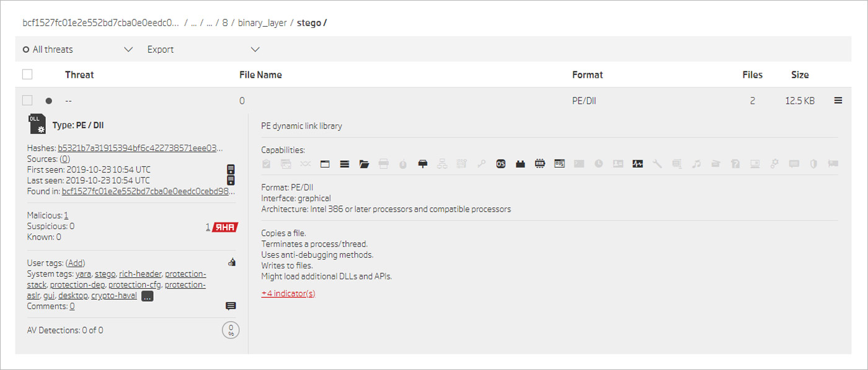Click the network tree capability icon
This screenshot has height=370, width=868.
click(442, 164)
